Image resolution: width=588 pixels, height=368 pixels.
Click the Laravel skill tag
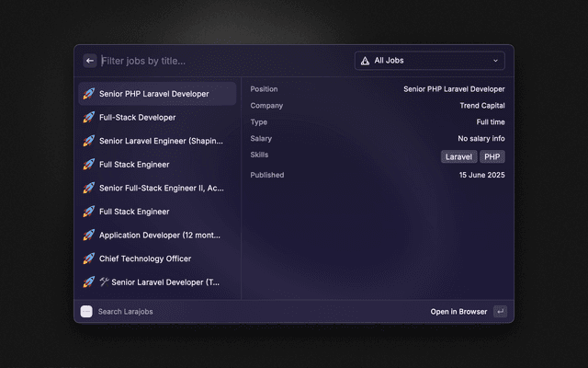[x=458, y=157]
